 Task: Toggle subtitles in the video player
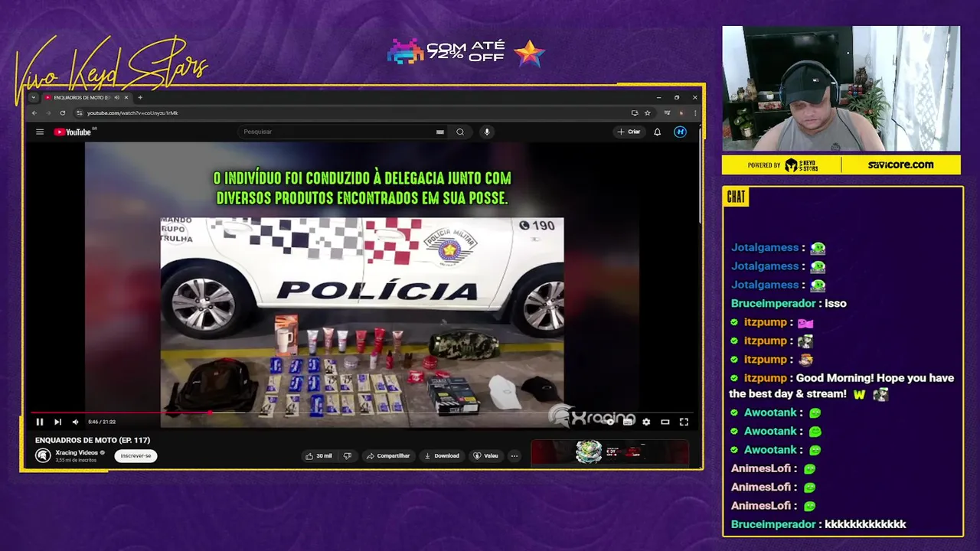[x=629, y=422]
